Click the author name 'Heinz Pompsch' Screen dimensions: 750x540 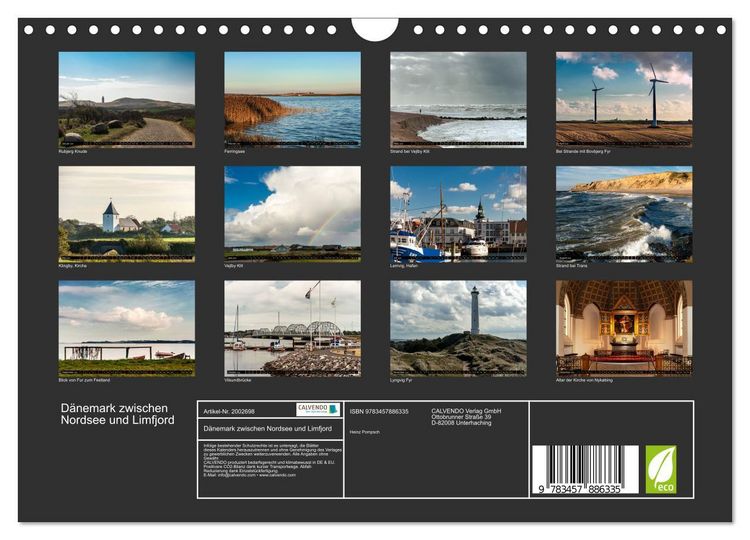point(364,432)
